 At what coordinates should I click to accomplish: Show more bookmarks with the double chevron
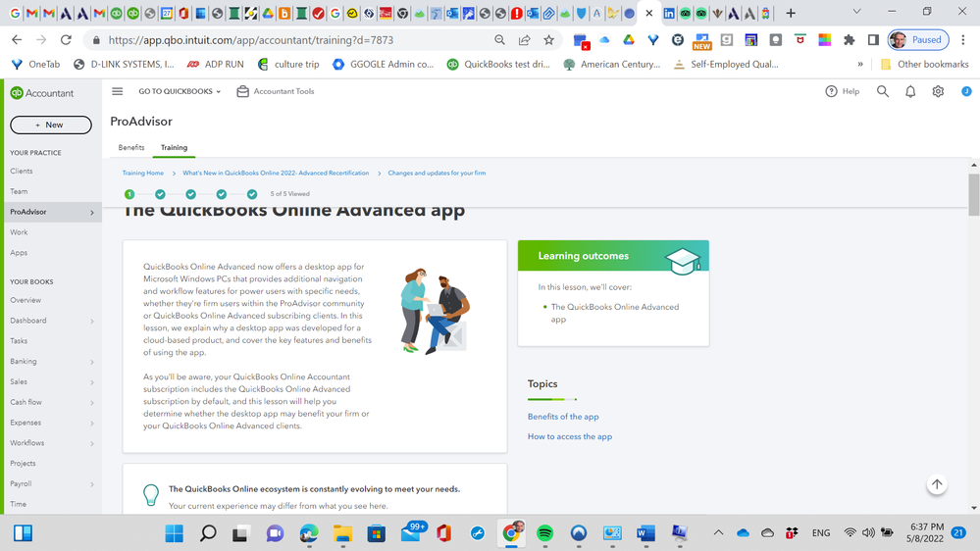click(860, 64)
